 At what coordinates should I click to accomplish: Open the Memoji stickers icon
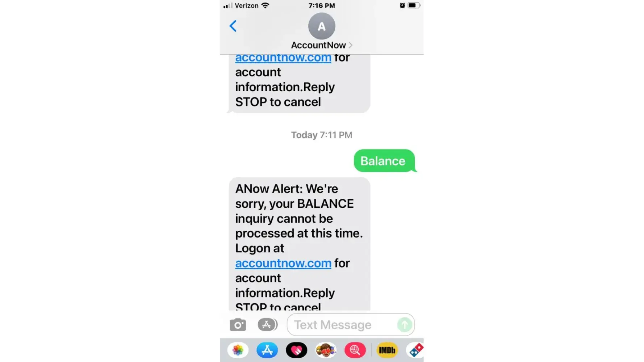[x=326, y=350]
